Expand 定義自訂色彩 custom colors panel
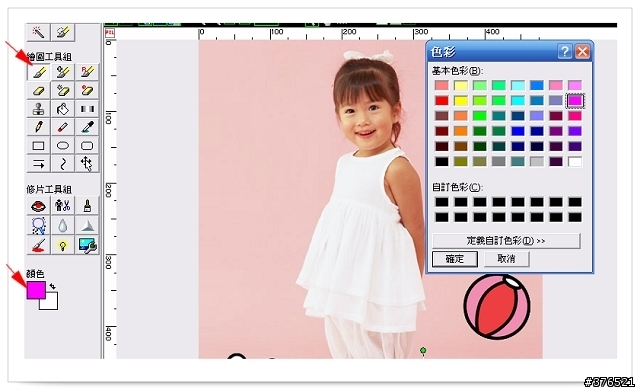 [x=506, y=241]
